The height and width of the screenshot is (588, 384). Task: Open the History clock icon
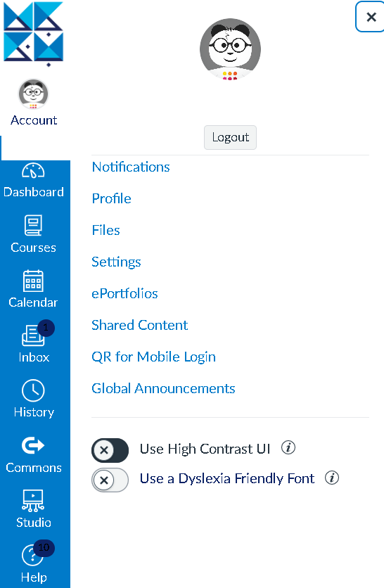pos(33,390)
